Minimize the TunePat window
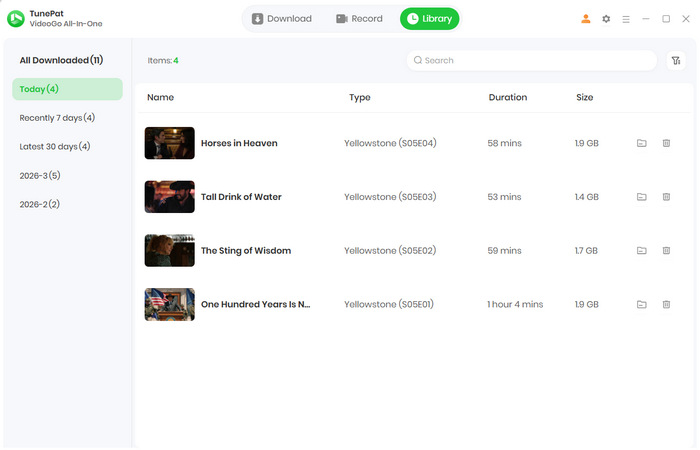 pyautogui.click(x=646, y=19)
